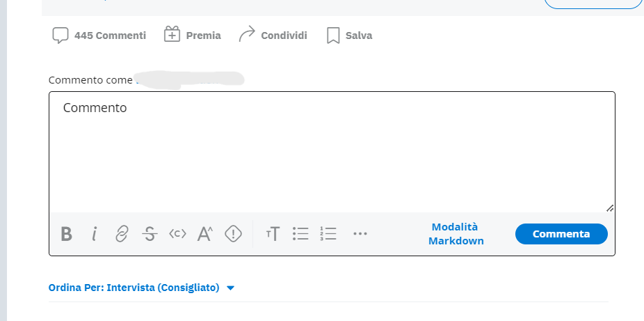
Task: Apply italic formatting to comment text
Action: coord(94,234)
